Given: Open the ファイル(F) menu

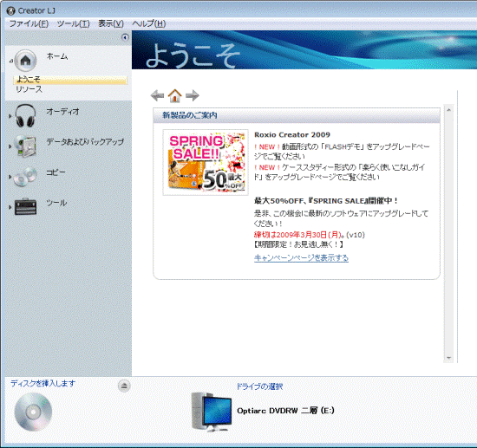Looking at the screenshot, I should [x=29, y=23].
